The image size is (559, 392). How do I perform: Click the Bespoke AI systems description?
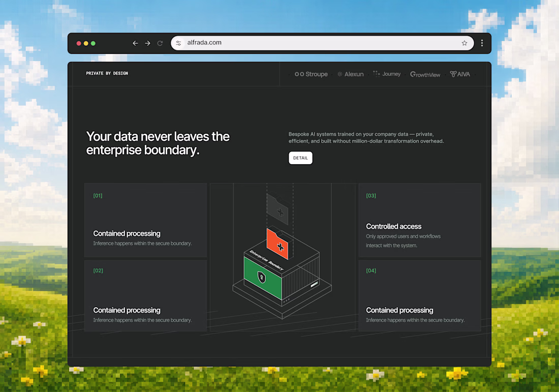tap(366, 138)
